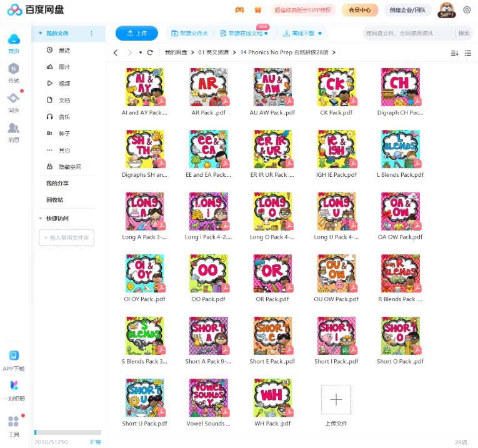478x448 pixels.
Task: Select Short E Pack .pdf thumbnail
Action: [272, 336]
